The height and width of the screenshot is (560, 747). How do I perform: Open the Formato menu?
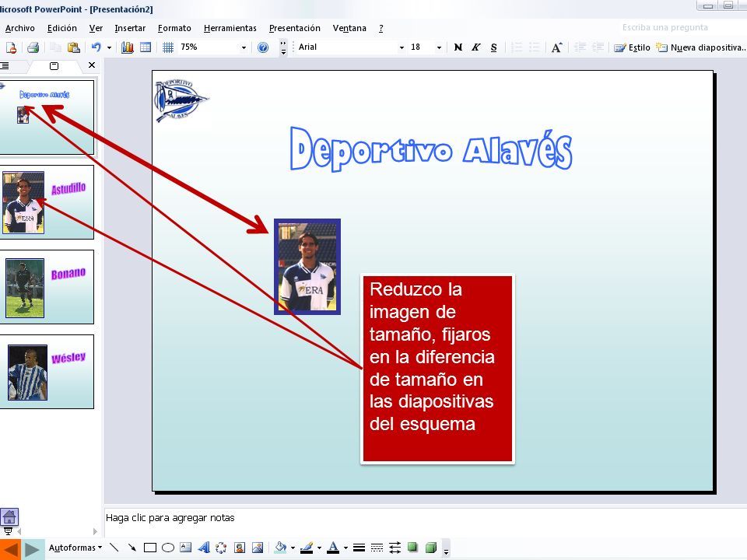pyautogui.click(x=174, y=28)
